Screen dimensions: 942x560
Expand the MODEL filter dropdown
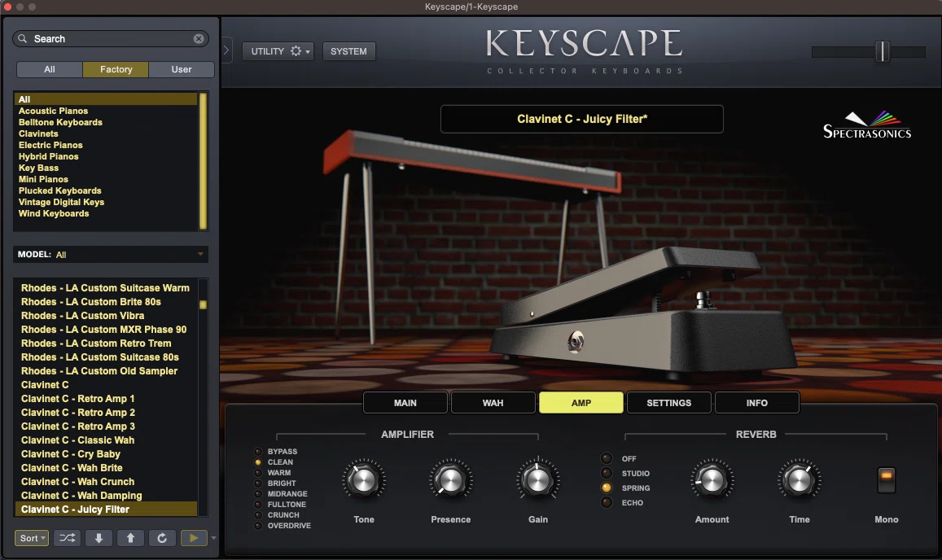[x=112, y=254]
